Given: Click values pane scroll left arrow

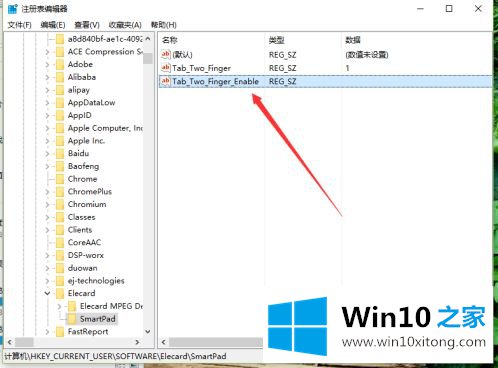Looking at the screenshot, I should pos(164,342).
